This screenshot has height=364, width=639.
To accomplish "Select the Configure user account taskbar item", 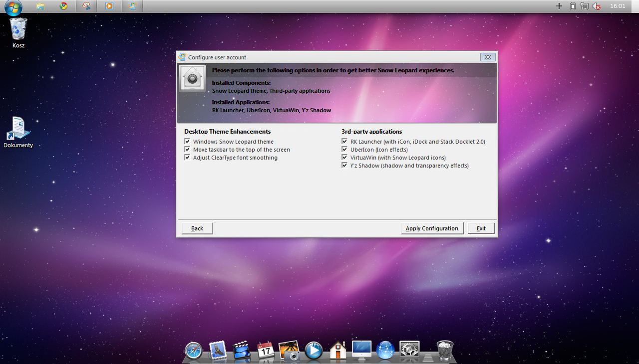I will pyautogui.click(x=132, y=6).
